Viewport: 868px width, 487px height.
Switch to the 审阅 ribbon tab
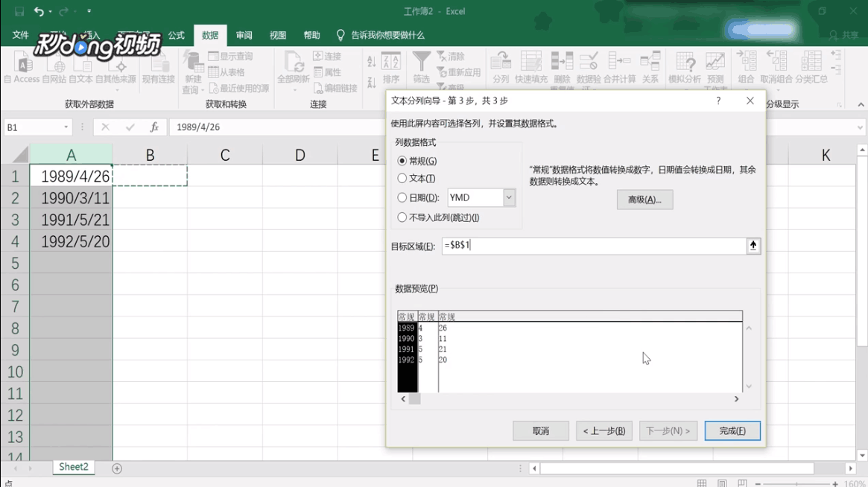click(x=244, y=35)
